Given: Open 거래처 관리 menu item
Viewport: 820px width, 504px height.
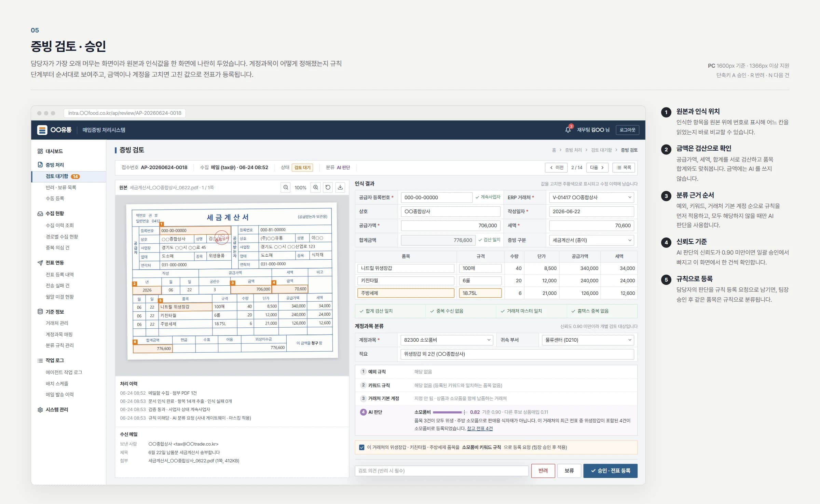Looking at the screenshot, I should click(x=57, y=323).
